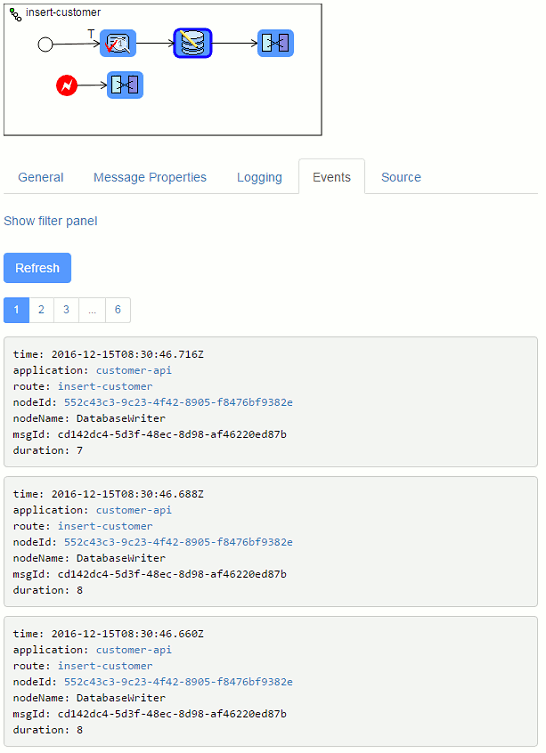Expand the Show filter panel link

click(50, 221)
